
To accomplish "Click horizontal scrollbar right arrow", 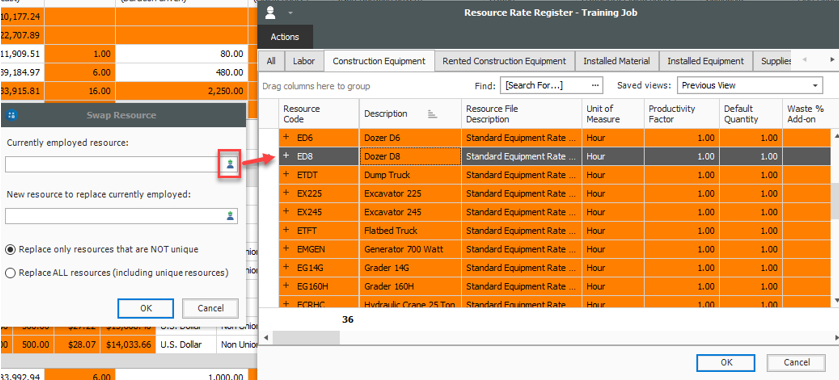I will [x=835, y=338].
